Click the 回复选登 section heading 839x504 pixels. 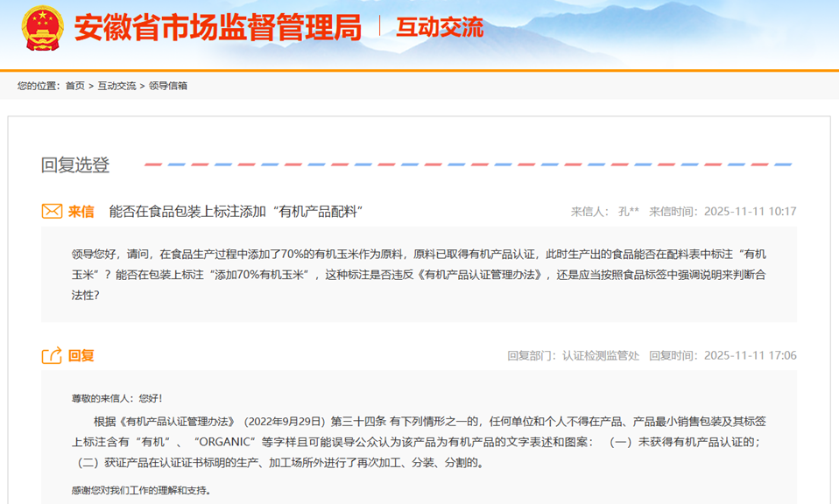point(75,164)
